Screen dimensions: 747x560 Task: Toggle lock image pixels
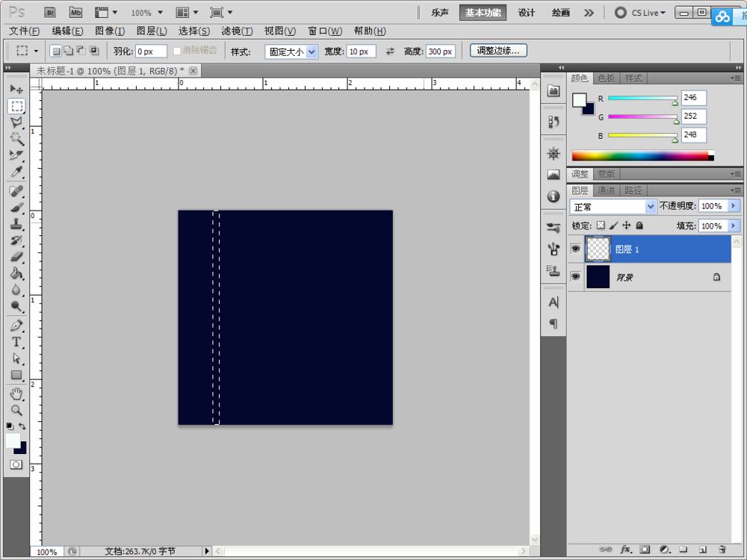(613, 225)
